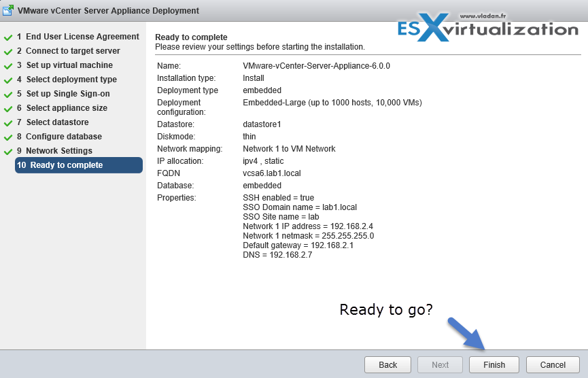588x378 pixels.
Task: Cancel the deployment wizard
Action: [553, 364]
